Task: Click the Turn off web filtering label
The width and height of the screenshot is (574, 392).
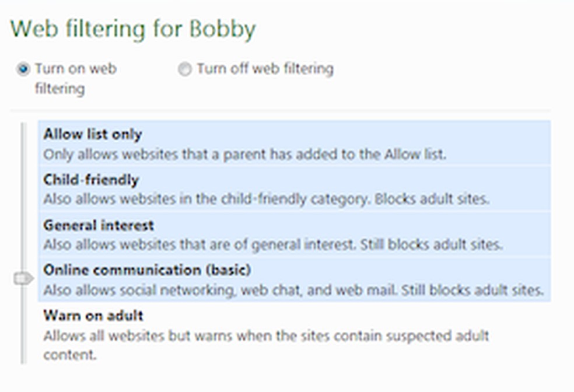Action: (265, 69)
